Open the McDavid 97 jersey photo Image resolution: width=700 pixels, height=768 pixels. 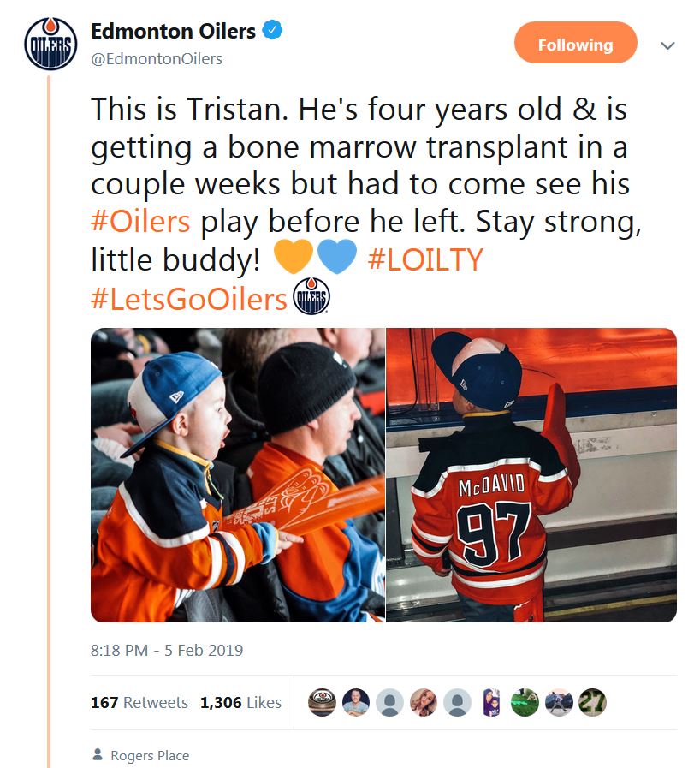[x=531, y=475]
